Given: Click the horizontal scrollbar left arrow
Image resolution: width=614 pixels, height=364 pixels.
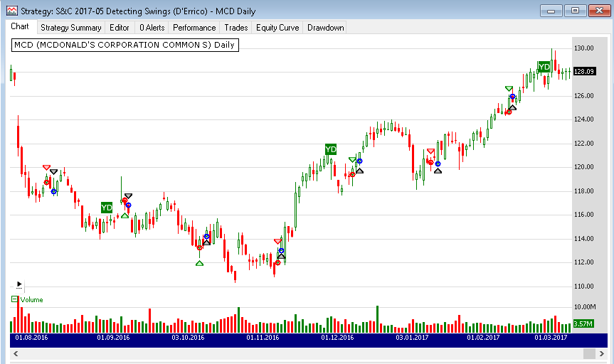Looking at the screenshot, I should [x=15, y=353].
